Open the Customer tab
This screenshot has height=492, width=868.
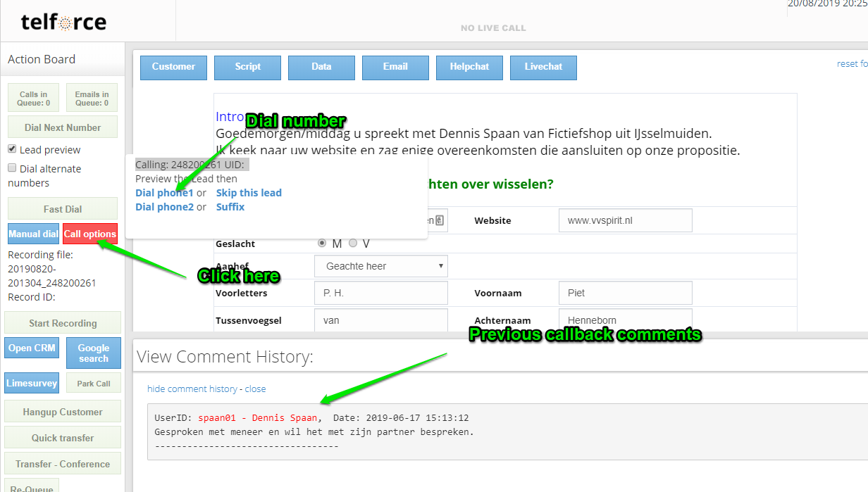pos(173,67)
